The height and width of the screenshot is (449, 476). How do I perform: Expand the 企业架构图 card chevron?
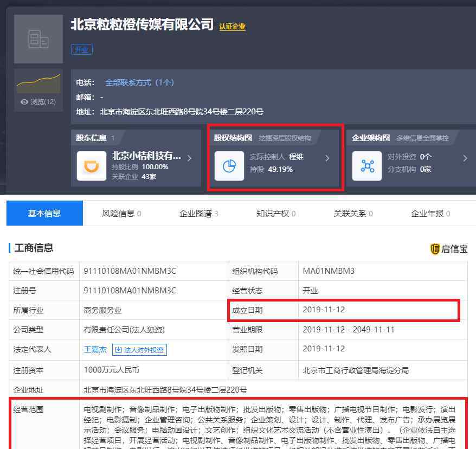pos(465,158)
